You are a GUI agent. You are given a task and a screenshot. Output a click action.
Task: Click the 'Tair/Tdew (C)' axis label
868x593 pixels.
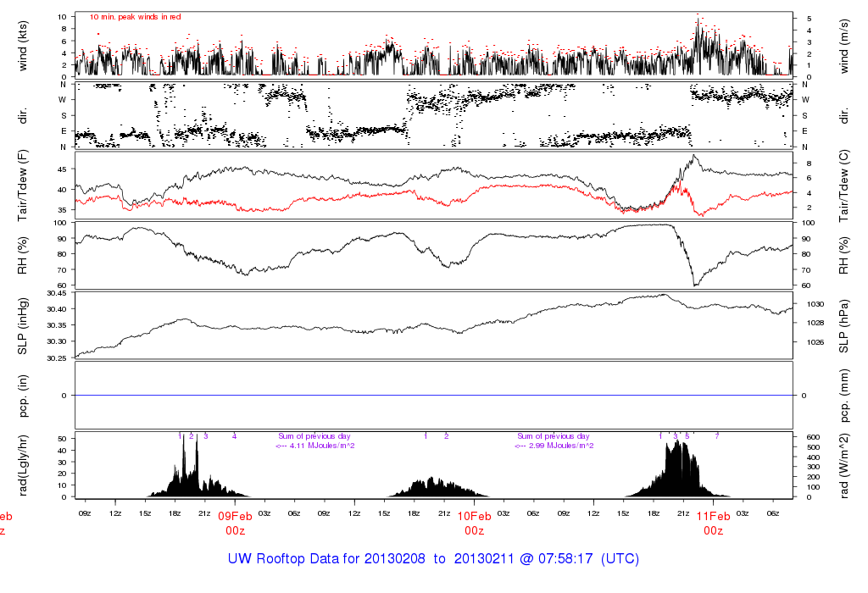pyautogui.click(x=843, y=186)
